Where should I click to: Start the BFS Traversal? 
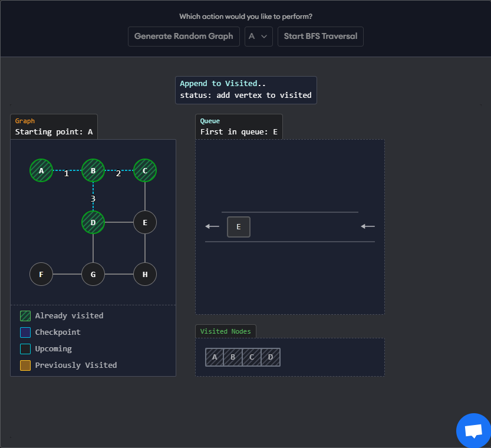[320, 37]
